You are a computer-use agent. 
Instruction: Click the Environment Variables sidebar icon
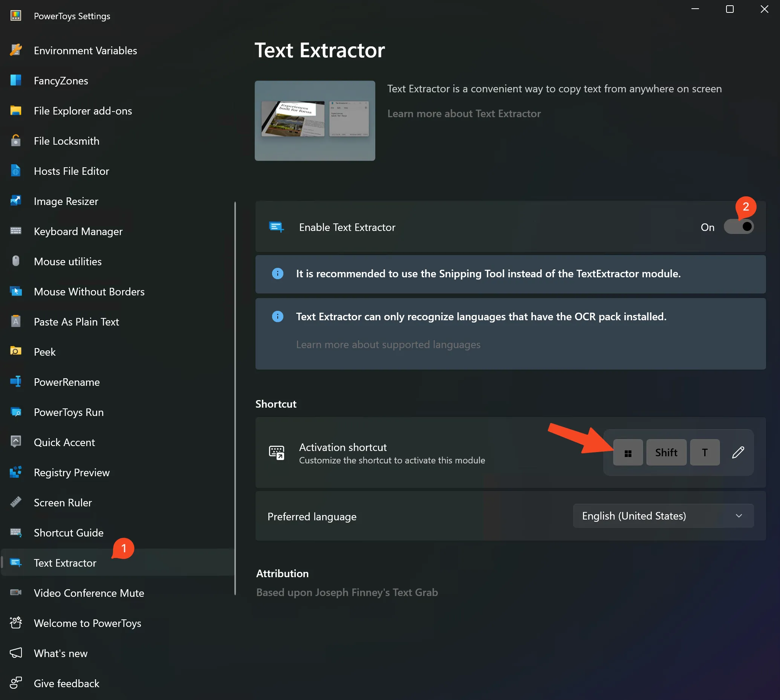(16, 50)
